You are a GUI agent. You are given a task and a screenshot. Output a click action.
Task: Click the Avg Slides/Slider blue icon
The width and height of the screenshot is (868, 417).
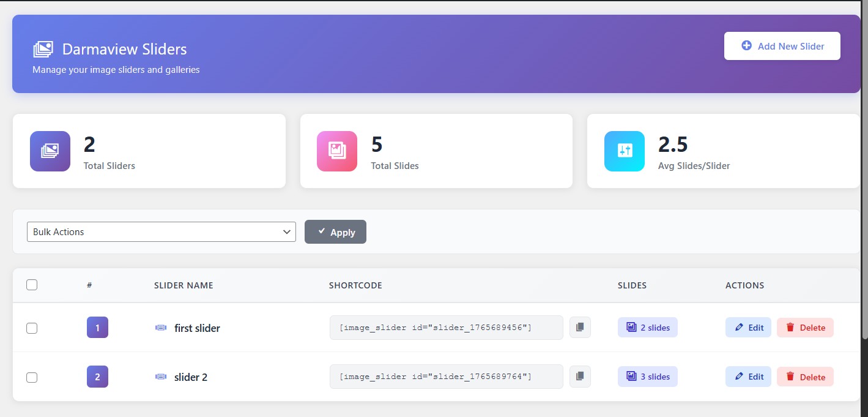(x=625, y=151)
